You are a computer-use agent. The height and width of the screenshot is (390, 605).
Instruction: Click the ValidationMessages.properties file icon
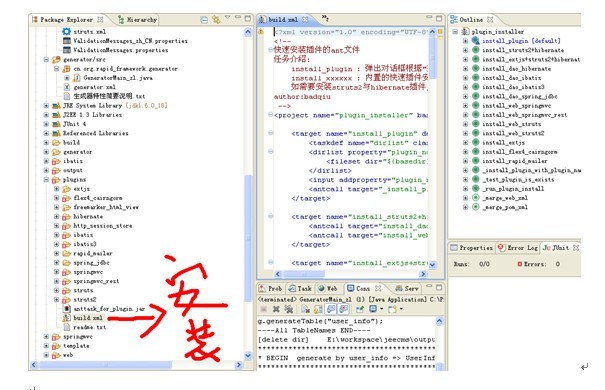(x=66, y=50)
